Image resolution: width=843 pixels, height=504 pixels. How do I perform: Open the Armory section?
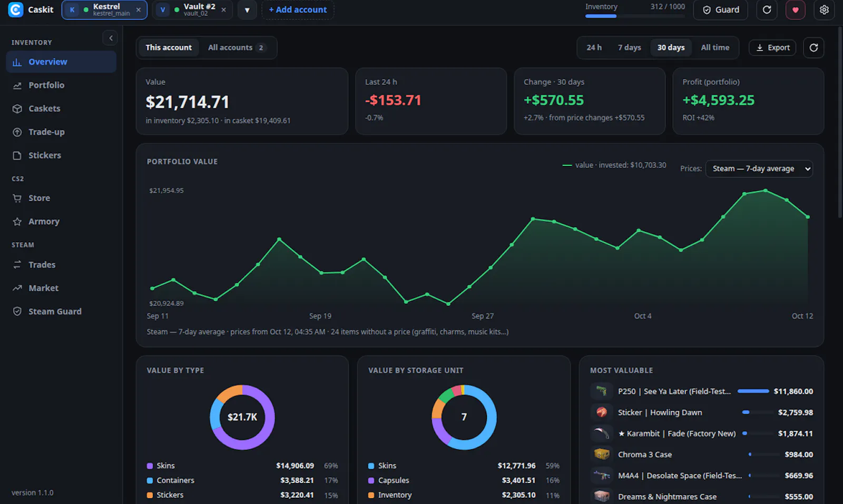61,222
